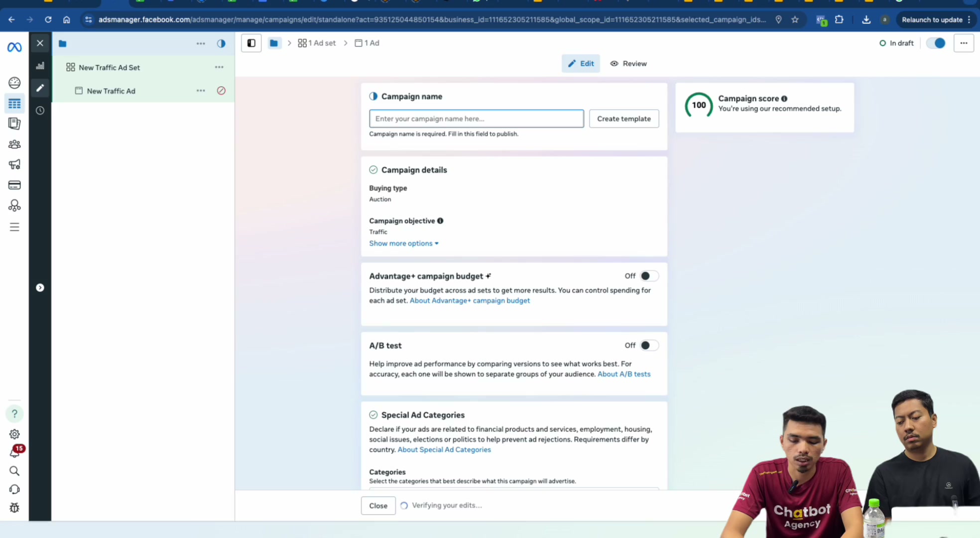
Task: Open Account overview gauge icon
Action: coord(14,83)
